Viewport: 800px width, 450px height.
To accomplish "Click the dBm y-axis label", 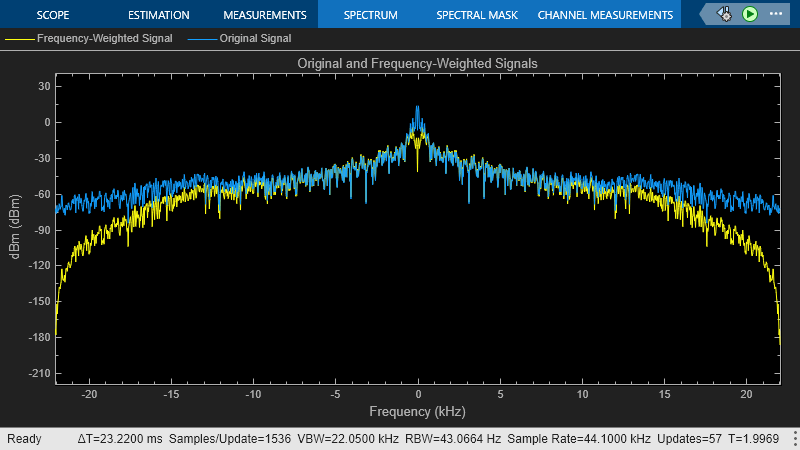I will 16,226.
